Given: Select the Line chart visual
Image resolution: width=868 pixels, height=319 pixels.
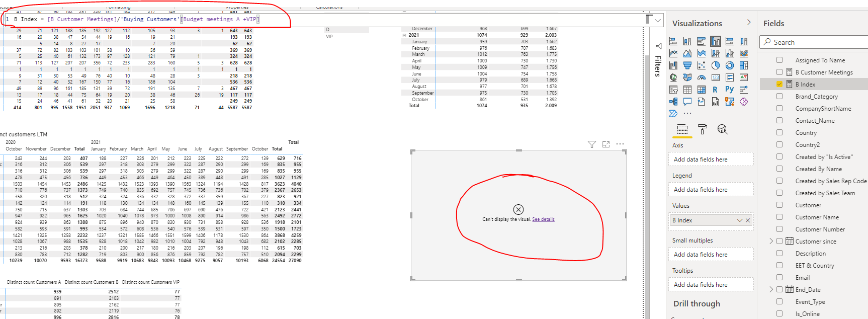Looking at the screenshot, I should [x=673, y=53].
